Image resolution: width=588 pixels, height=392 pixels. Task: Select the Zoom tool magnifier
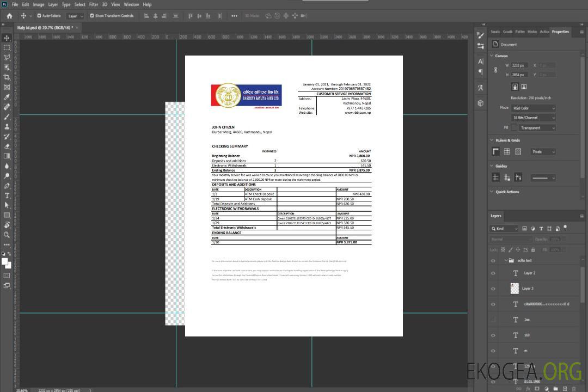click(7, 235)
